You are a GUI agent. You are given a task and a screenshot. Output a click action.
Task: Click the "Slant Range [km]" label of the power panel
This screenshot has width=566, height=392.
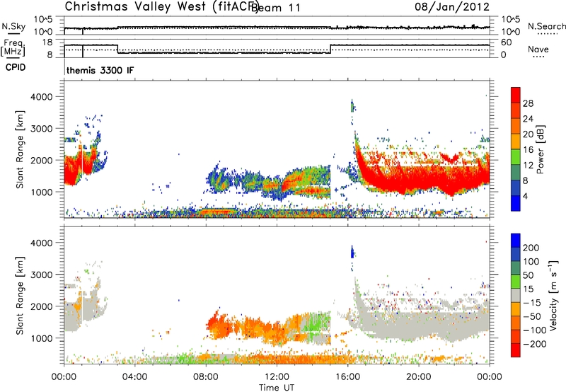click(20, 149)
